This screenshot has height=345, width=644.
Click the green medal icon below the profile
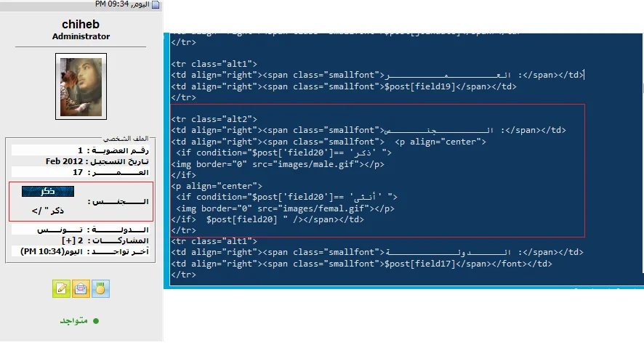101,288
